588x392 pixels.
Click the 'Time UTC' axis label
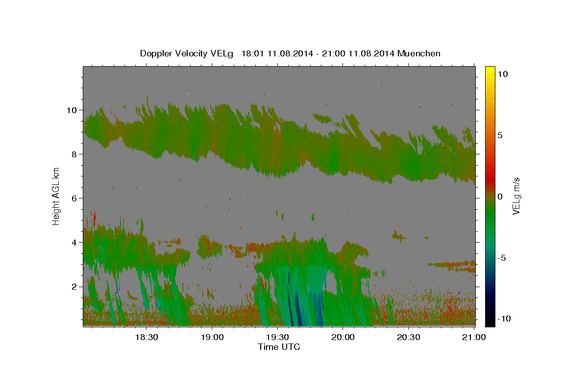click(x=279, y=347)
